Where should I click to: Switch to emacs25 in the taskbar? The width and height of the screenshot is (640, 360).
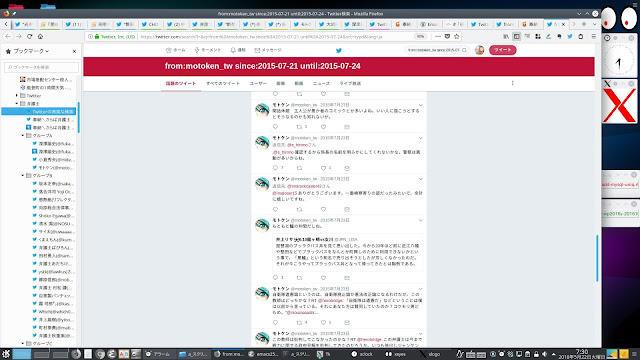[x=264, y=354]
